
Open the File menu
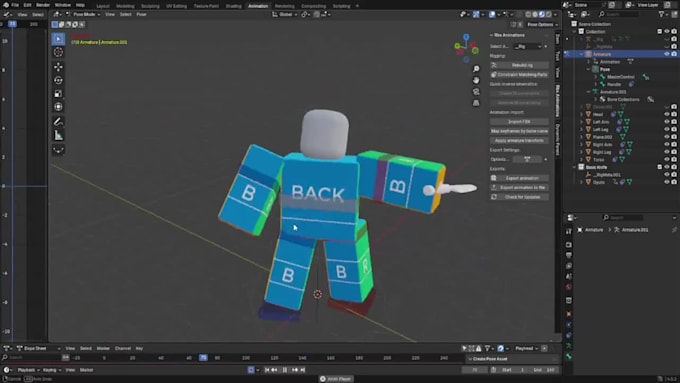coord(15,5)
